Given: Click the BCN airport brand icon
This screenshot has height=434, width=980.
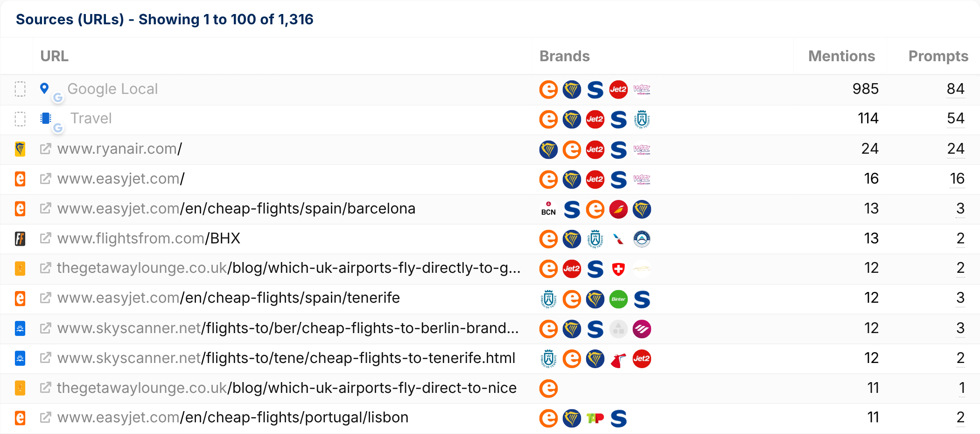Looking at the screenshot, I should 548,209.
